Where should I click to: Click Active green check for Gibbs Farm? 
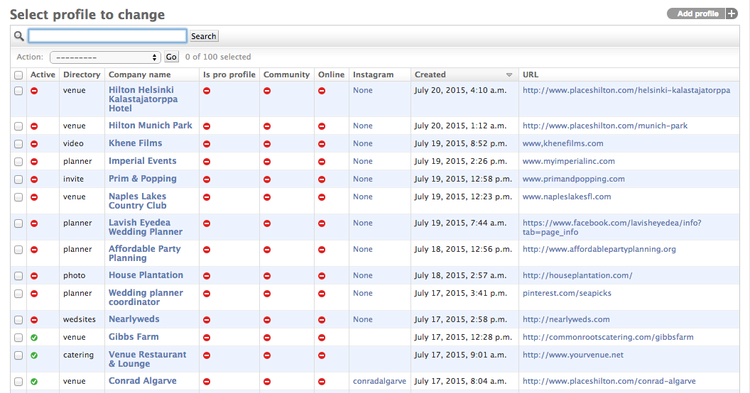click(x=34, y=338)
